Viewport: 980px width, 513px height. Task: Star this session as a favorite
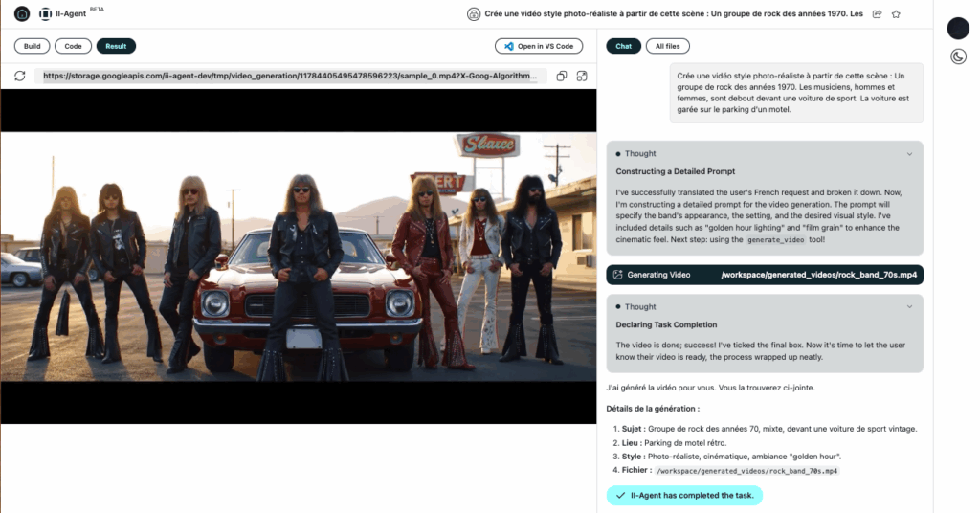click(x=896, y=14)
